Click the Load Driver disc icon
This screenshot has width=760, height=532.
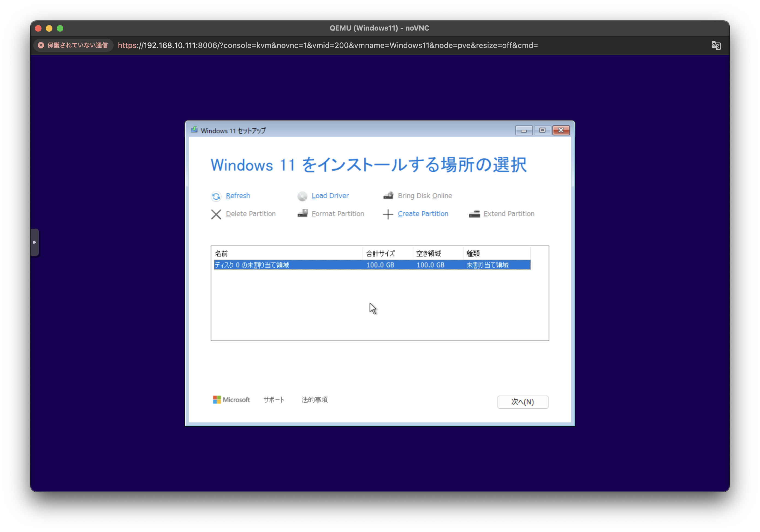[302, 196]
